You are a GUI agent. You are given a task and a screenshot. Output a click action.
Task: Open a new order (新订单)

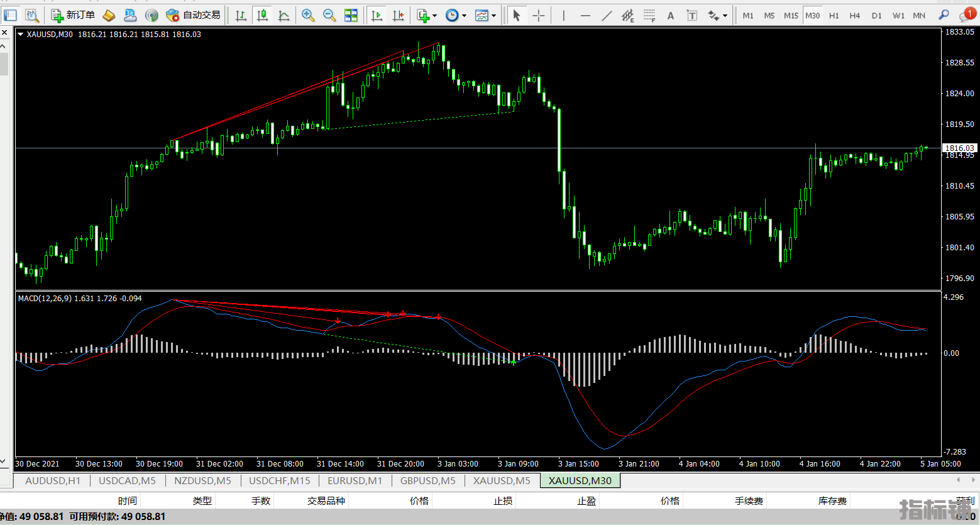pos(73,15)
